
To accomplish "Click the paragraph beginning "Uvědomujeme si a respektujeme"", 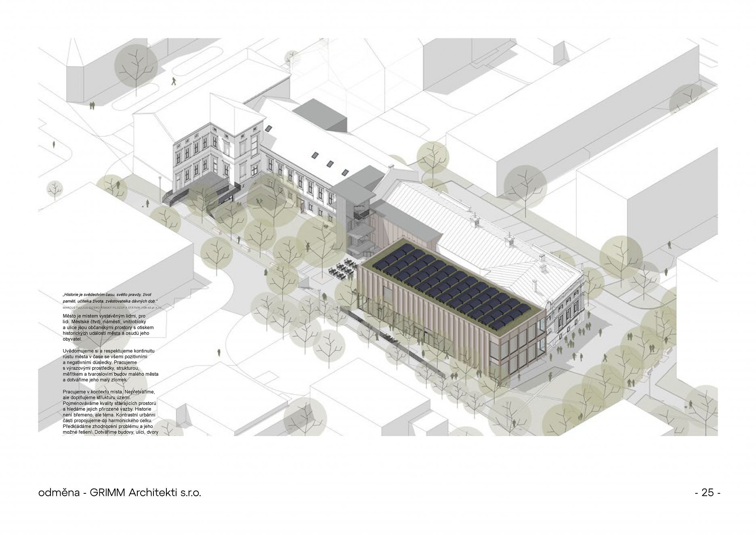I will tap(110, 366).
